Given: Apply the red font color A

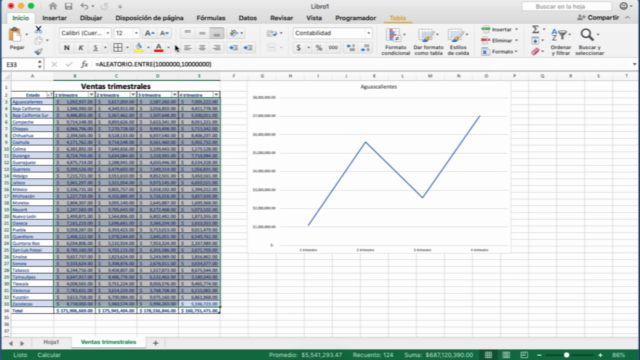Looking at the screenshot, I should pos(159,48).
